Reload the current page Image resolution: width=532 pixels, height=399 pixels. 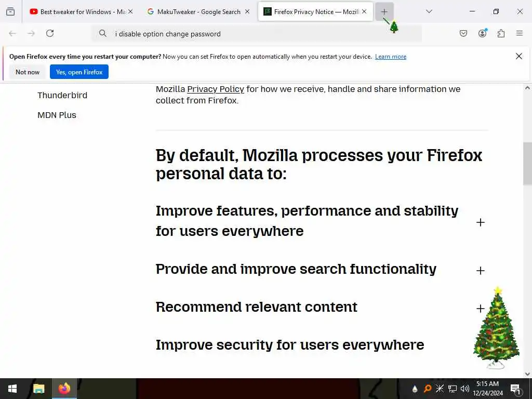(x=50, y=33)
